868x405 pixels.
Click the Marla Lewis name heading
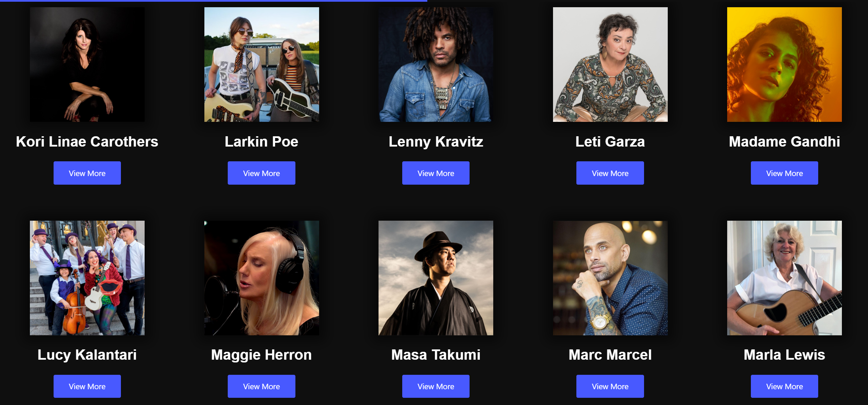784,355
